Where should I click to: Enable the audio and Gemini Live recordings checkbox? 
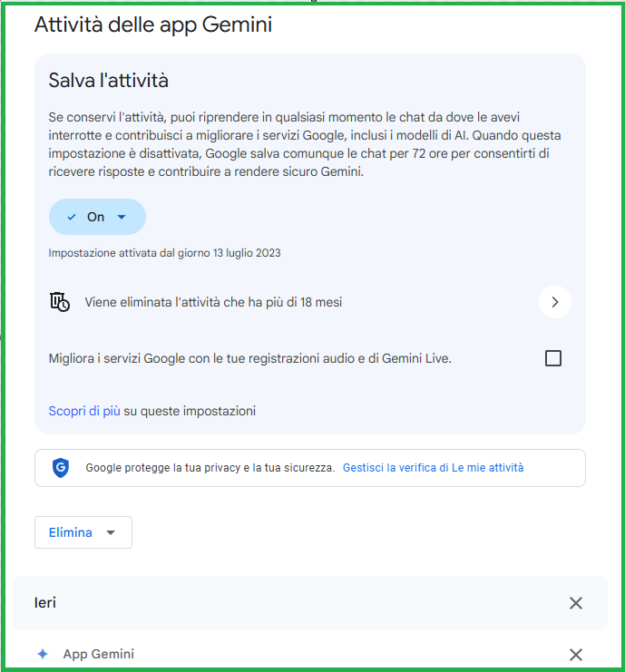[553, 358]
